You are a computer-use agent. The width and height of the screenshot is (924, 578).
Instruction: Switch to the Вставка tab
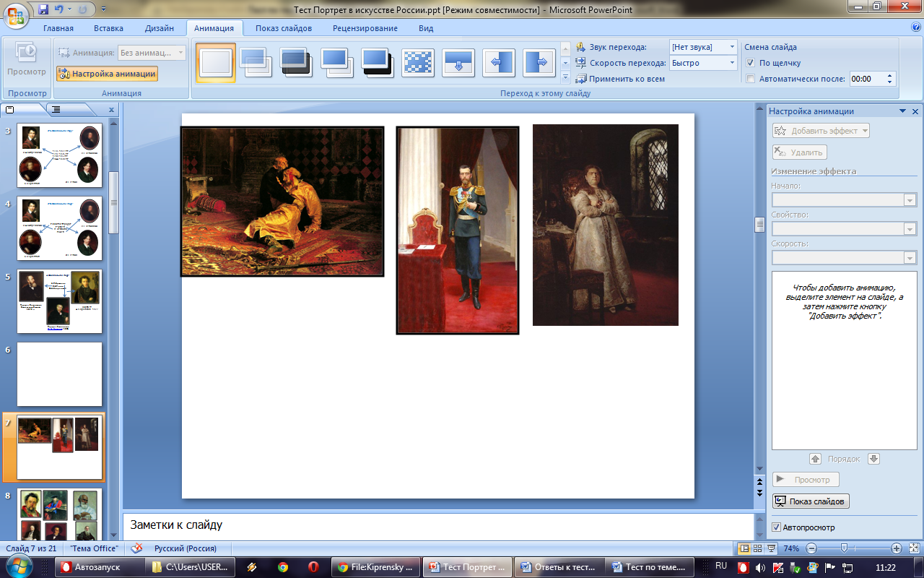click(x=108, y=28)
